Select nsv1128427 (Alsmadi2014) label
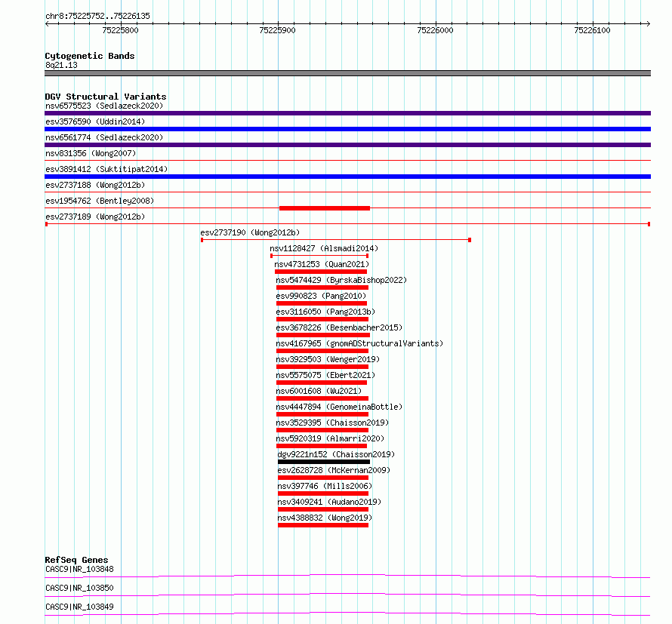 (324, 248)
